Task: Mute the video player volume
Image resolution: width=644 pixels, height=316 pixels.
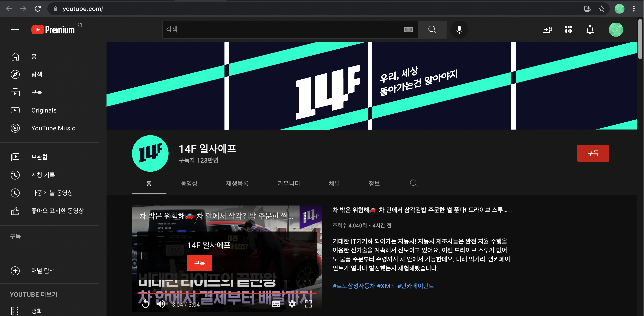Action: coord(161,304)
